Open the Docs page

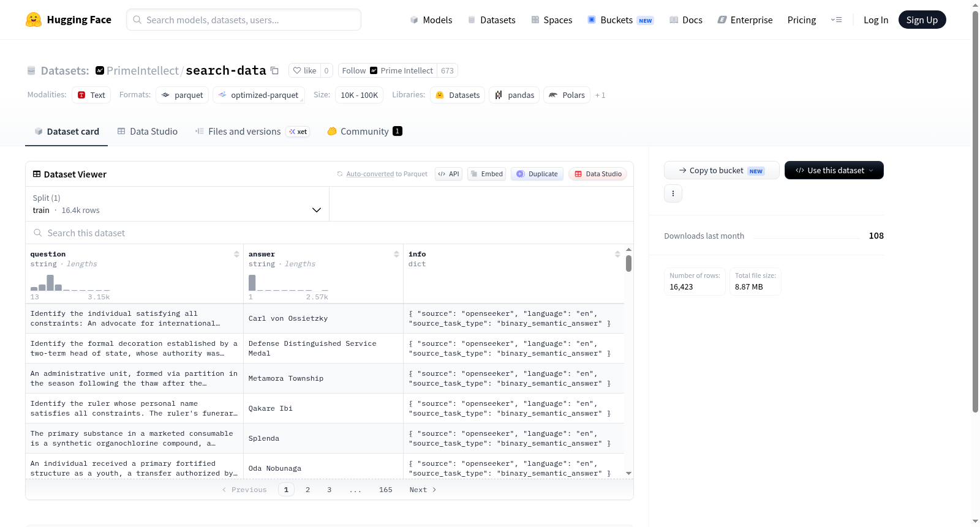(685, 20)
